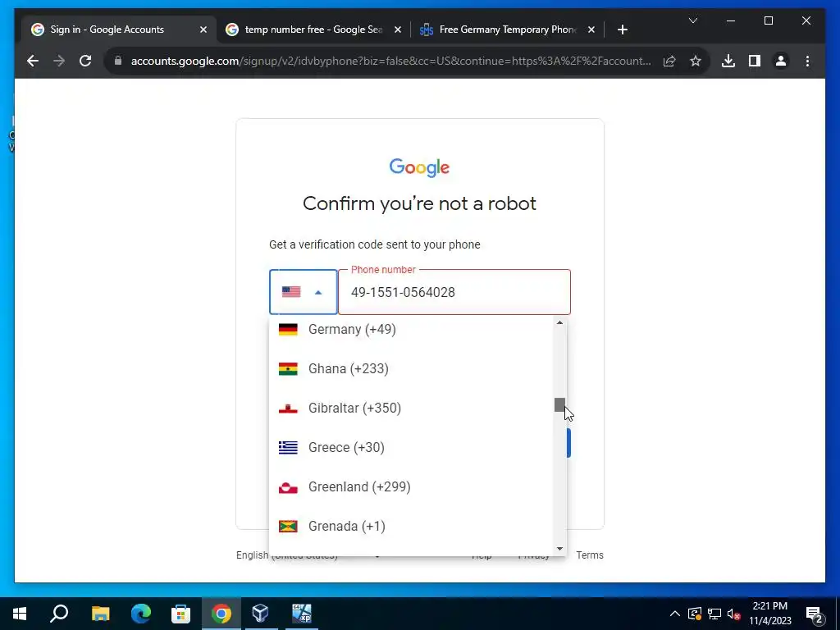Select Ghana (+233) from the list

pyautogui.click(x=411, y=368)
